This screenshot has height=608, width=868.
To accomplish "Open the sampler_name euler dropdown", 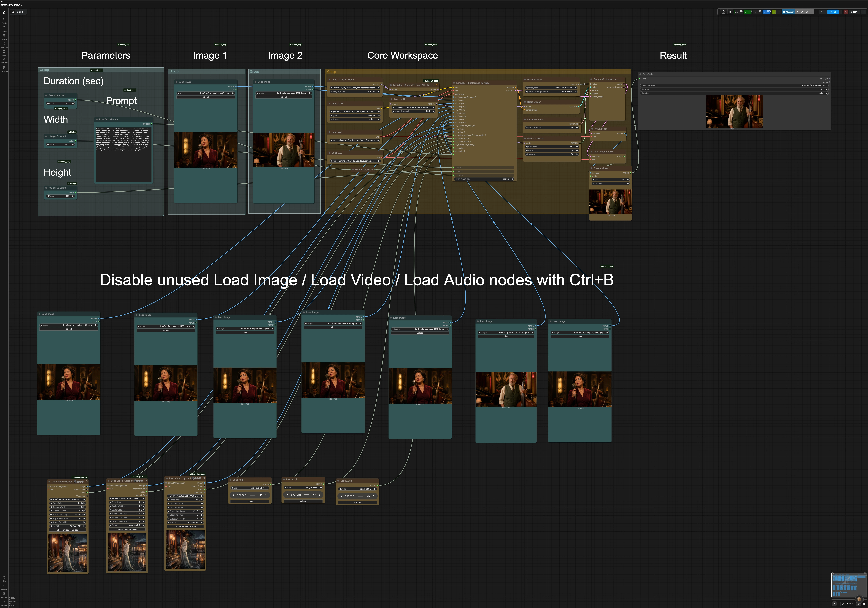I will pyautogui.click(x=552, y=128).
